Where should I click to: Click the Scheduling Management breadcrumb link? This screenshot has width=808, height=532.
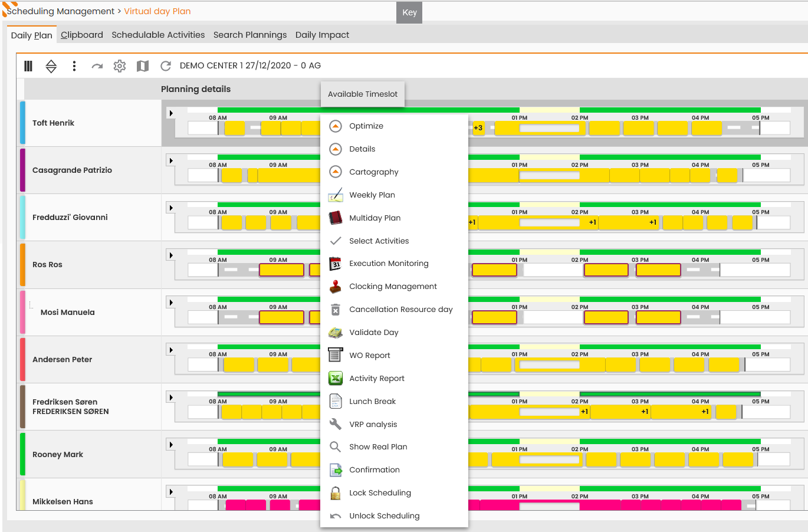pyautogui.click(x=61, y=11)
